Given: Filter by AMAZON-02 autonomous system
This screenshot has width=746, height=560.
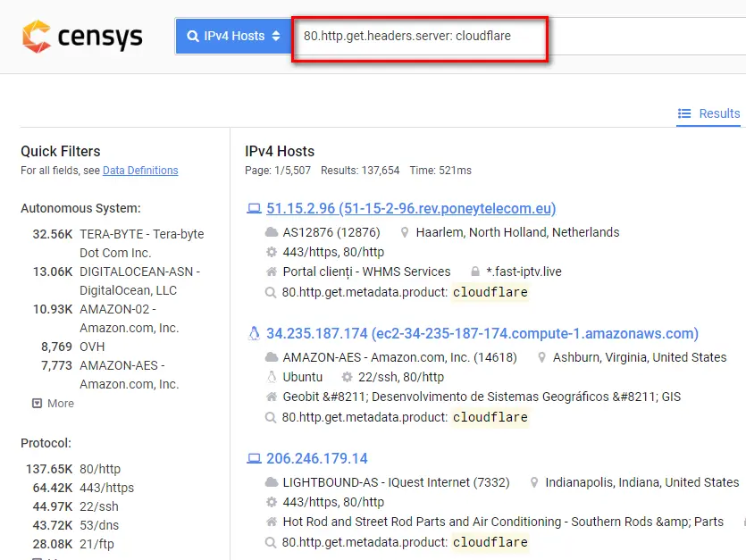Looking at the screenshot, I should click(129, 318).
